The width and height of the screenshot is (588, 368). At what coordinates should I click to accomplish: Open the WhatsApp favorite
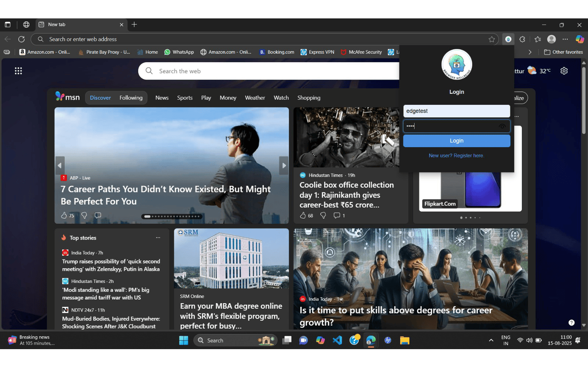click(x=179, y=52)
